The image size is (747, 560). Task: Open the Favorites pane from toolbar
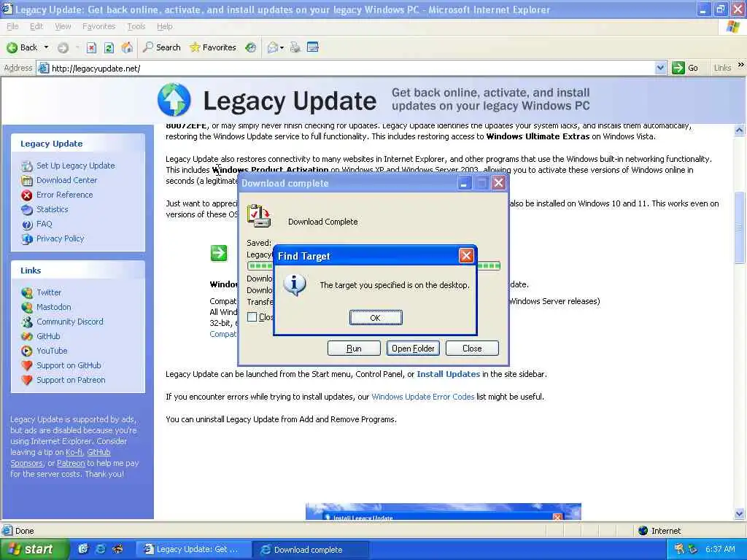(213, 47)
